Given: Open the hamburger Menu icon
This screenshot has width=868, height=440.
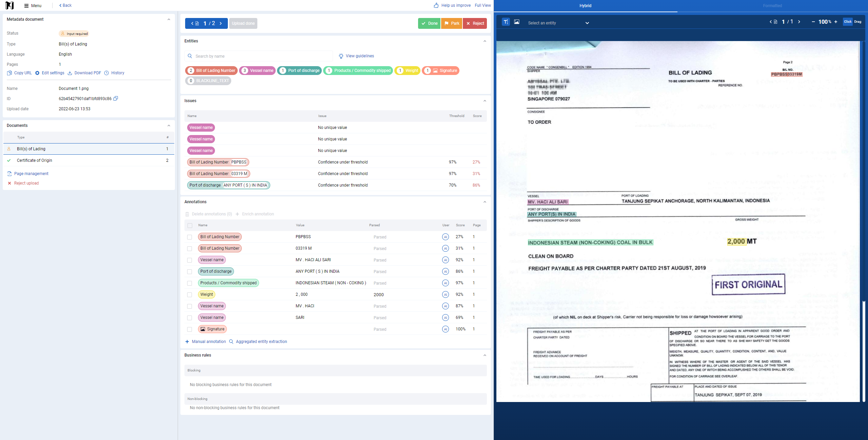Looking at the screenshot, I should (x=26, y=5).
